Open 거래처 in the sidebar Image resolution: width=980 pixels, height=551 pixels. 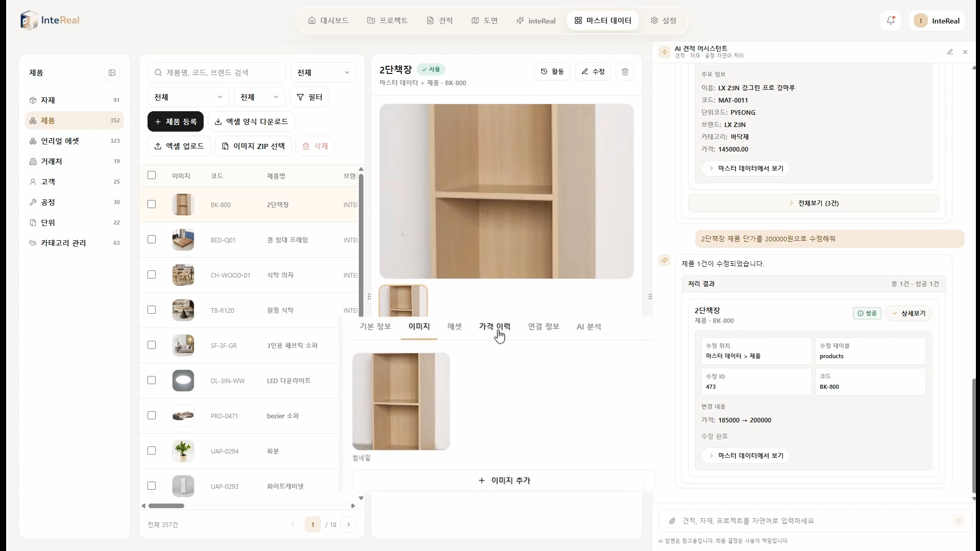(x=75, y=161)
